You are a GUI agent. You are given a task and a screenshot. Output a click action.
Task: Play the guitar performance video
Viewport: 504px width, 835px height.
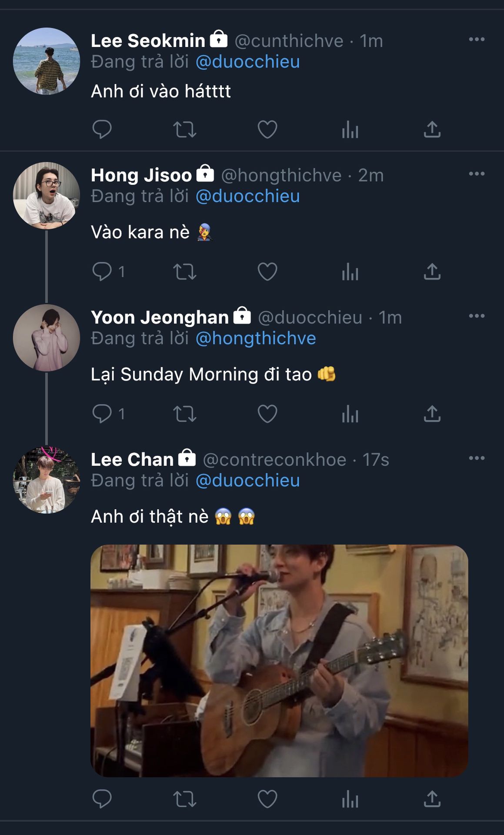[x=279, y=661]
